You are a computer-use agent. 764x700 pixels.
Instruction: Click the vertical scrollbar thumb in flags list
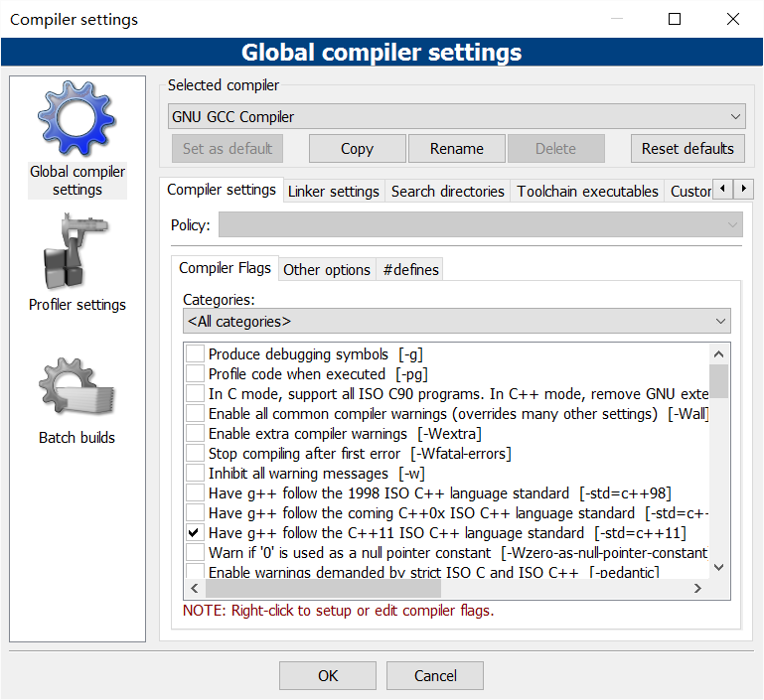[719, 379]
